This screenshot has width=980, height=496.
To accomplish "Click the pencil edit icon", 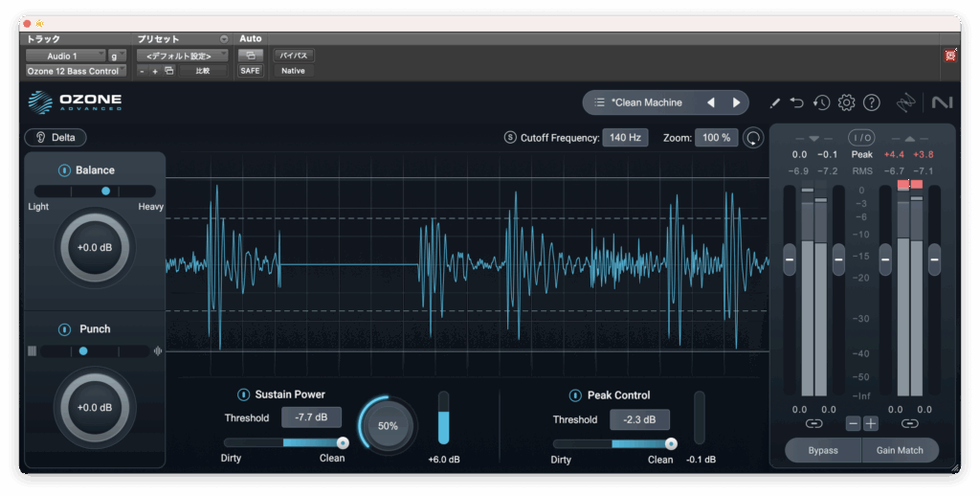I will pyautogui.click(x=774, y=102).
